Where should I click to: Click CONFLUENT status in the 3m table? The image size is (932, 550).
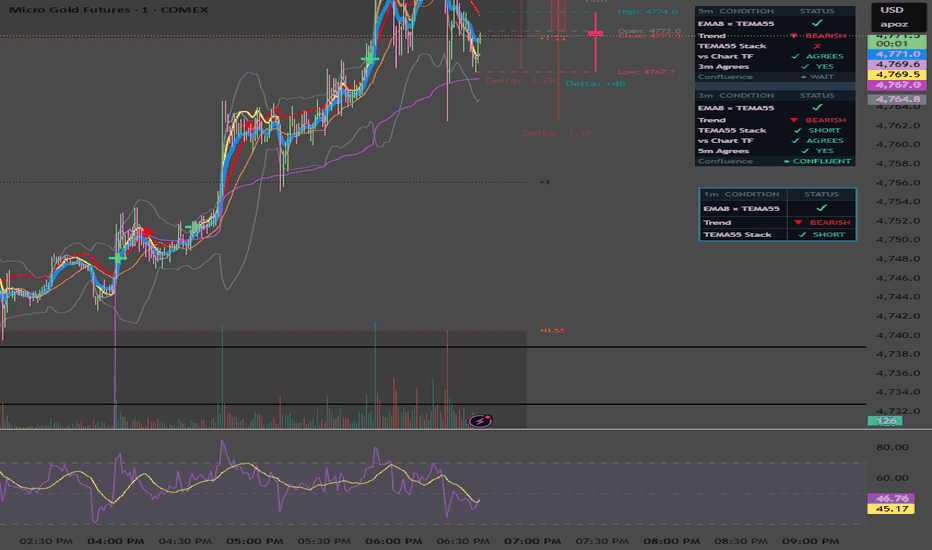pos(821,161)
